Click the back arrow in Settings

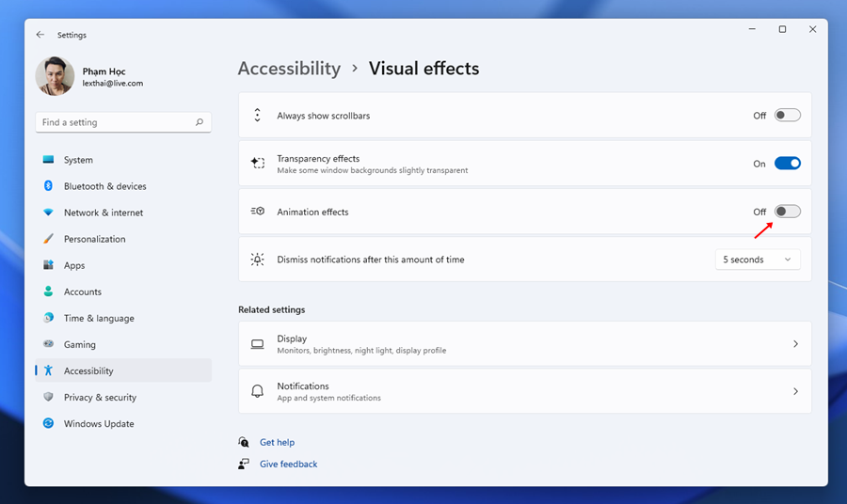click(40, 35)
